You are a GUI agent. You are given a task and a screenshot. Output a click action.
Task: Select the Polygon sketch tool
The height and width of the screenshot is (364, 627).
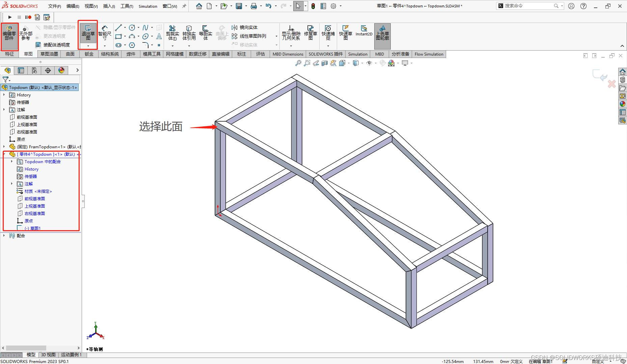click(132, 45)
